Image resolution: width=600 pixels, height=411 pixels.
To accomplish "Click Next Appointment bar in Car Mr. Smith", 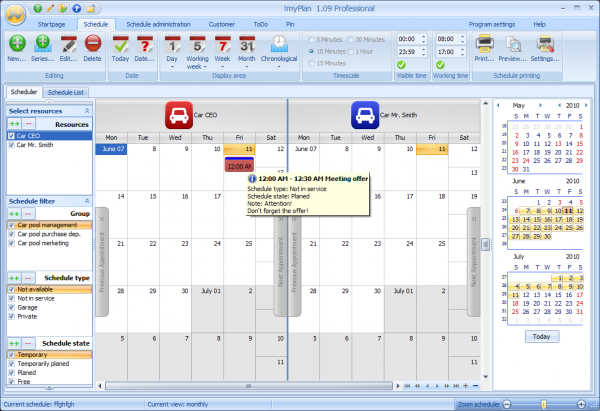I will (x=473, y=262).
